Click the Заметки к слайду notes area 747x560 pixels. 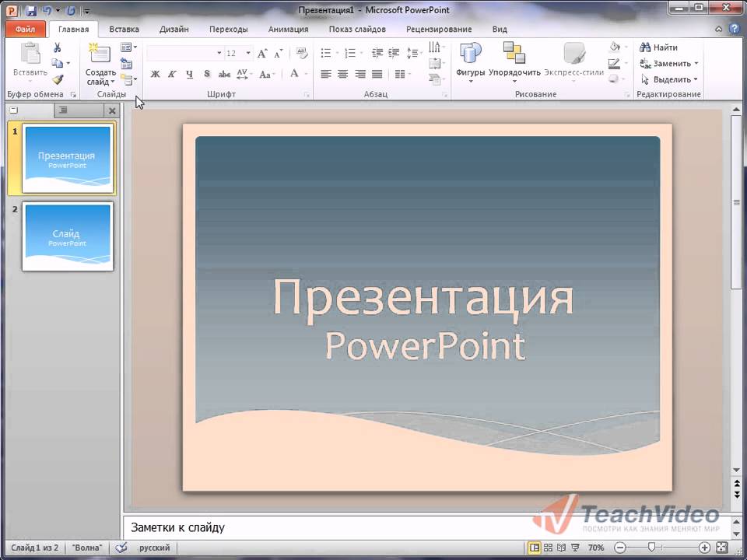point(426,527)
